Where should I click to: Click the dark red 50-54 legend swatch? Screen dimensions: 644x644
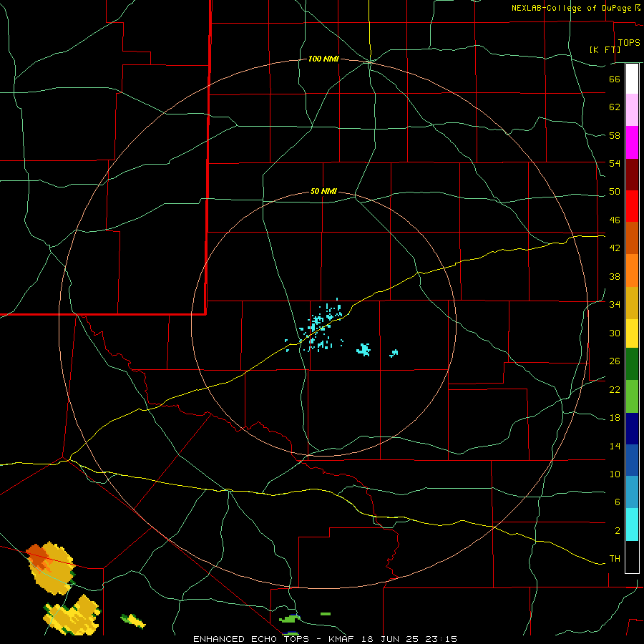[x=632, y=175]
